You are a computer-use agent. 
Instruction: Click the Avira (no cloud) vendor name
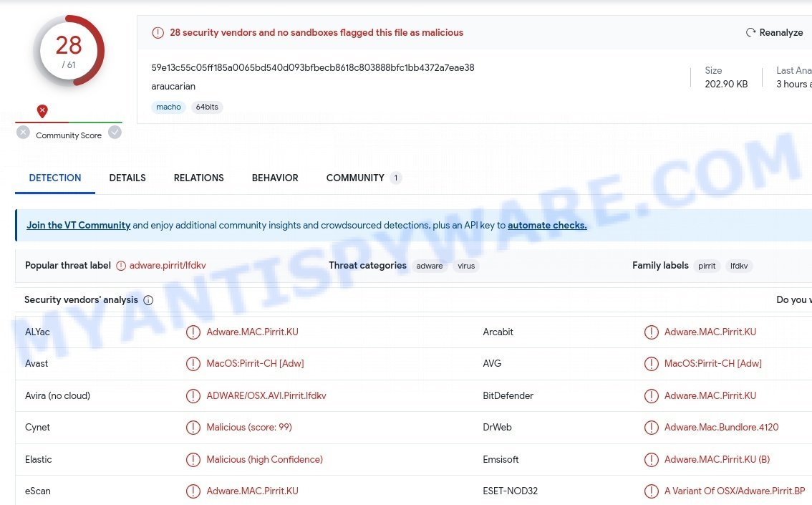(57, 395)
